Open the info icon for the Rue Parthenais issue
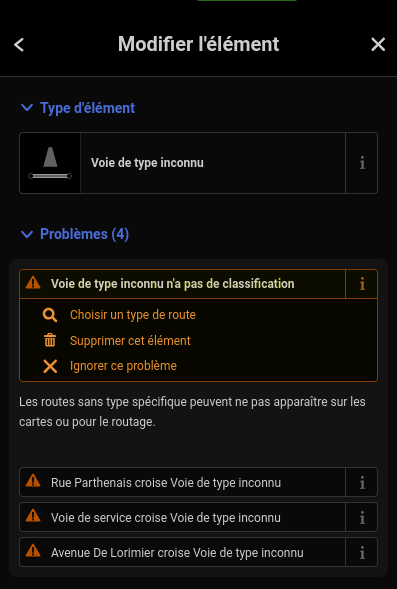The image size is (397, 589). click(362, 482)
